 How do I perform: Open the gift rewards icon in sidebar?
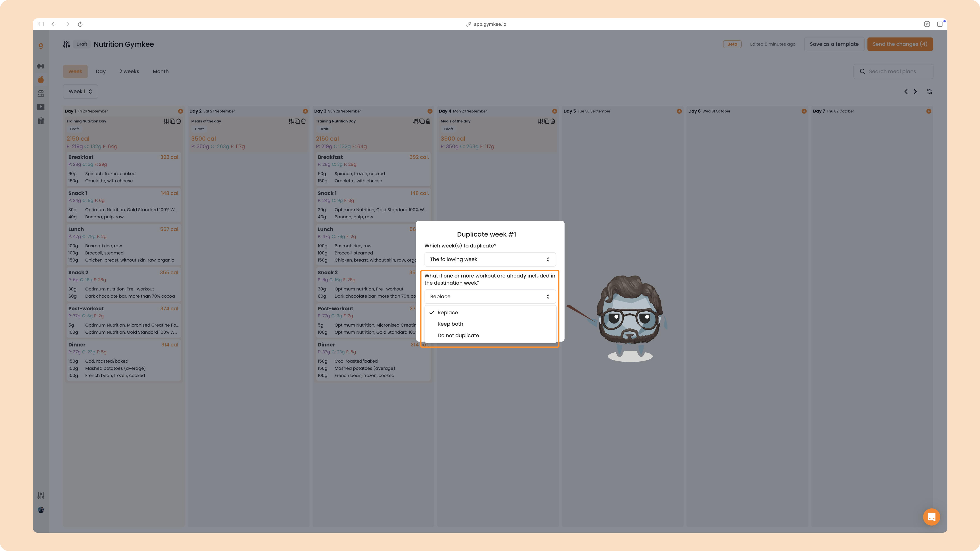tap(41, 121)
